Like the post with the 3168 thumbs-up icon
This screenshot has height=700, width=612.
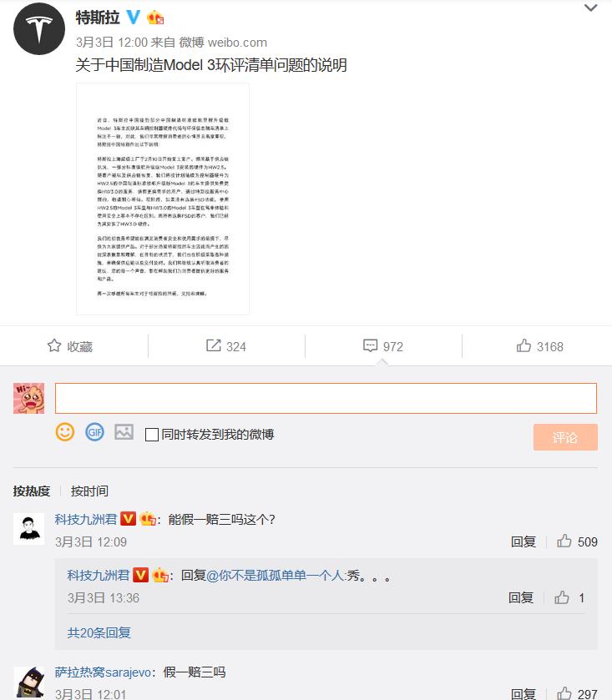[x=523, y=345]
